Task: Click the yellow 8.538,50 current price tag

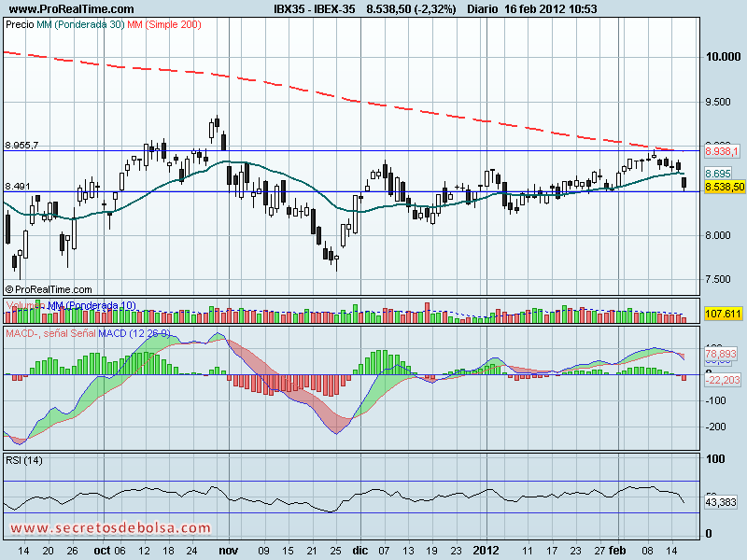Action: 725,187
